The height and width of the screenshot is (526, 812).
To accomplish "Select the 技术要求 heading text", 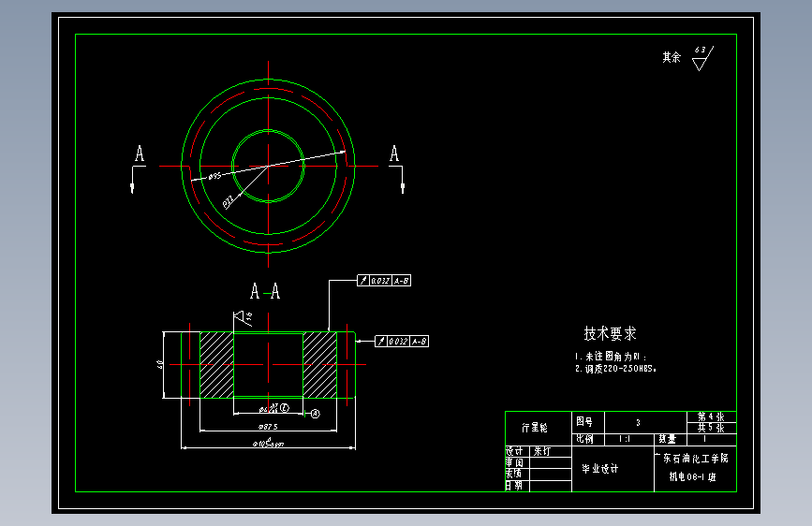I will click(610, 333).
